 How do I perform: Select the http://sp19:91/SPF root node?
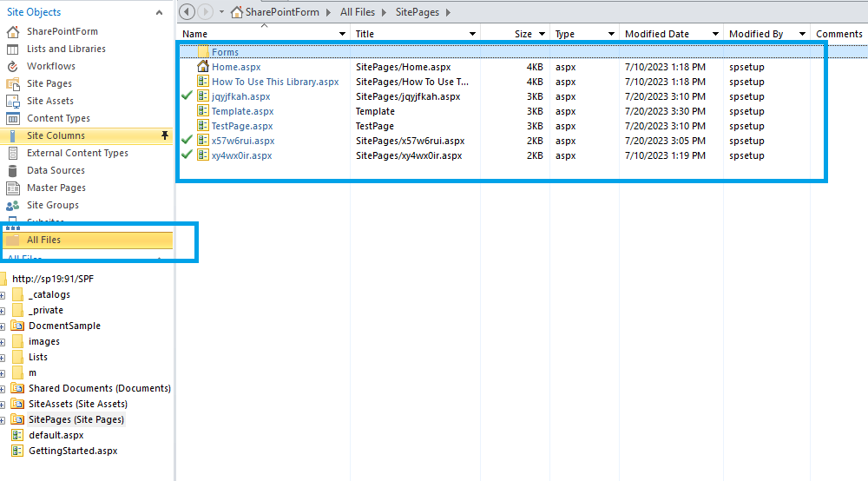[x=53, y=279]
